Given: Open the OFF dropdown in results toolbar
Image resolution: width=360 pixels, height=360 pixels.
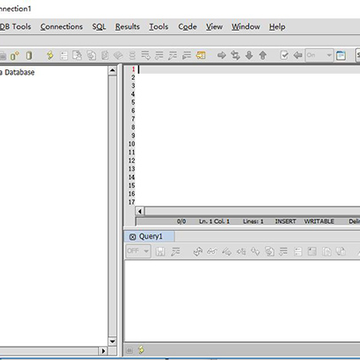Looking at the screenshot, I should tap(138, 251).
